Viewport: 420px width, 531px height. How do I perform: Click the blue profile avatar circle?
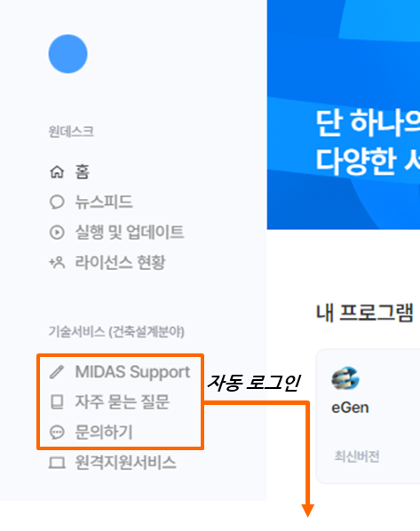(x=67, y=53)
